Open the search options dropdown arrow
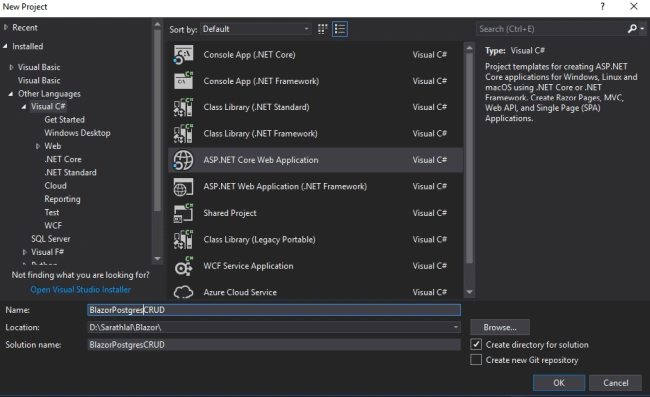Screen dimensions: 650x397 click(x=643, y=29)
